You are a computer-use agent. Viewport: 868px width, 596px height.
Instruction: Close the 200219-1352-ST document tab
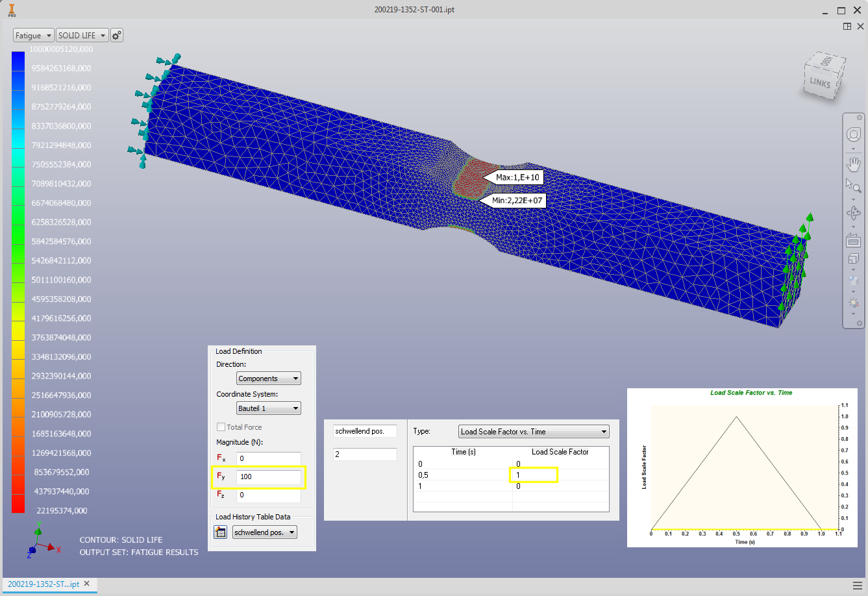pos(86,584)
